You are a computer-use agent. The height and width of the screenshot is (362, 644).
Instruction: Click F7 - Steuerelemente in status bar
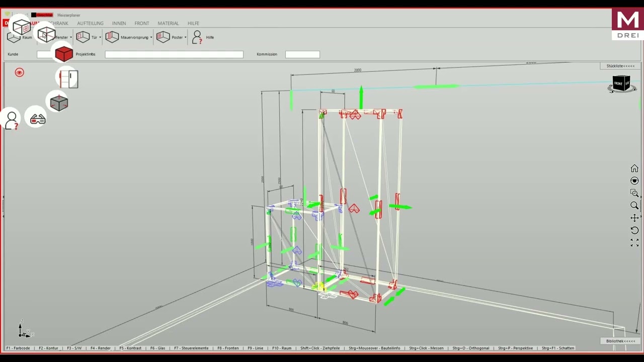coord(191,348)
